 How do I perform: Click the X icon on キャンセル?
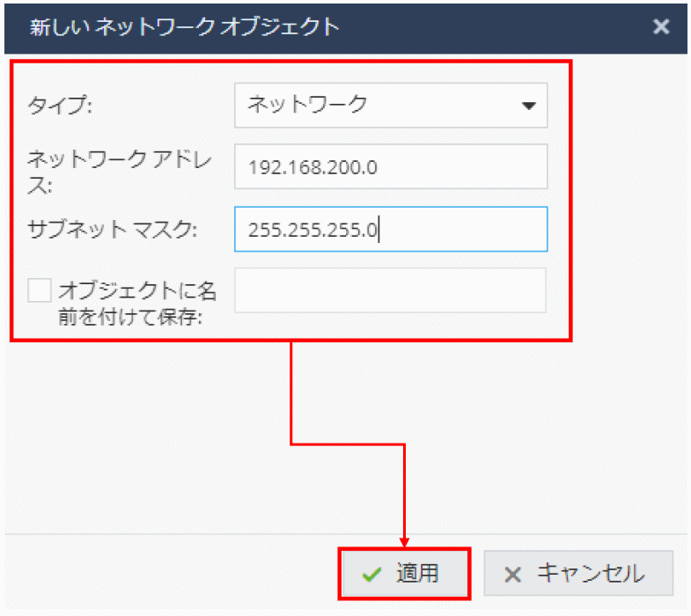pos(512,575)
